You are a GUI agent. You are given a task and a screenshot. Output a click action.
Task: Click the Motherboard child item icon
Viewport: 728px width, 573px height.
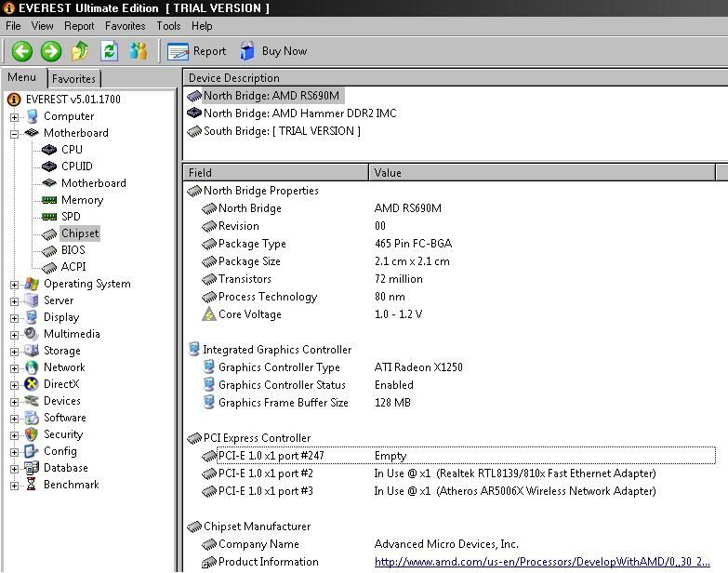[x=48, y=183]
